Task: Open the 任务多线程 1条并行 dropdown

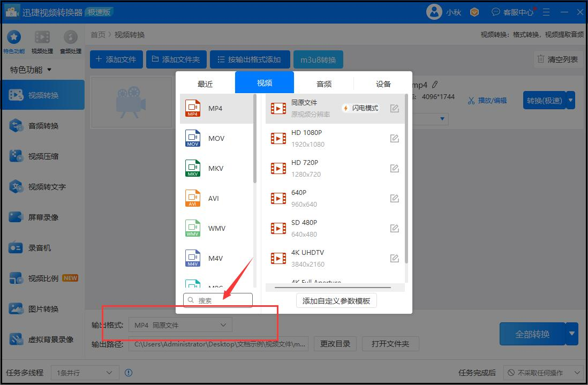Action: pyautogui.click(x=85, y=373)
